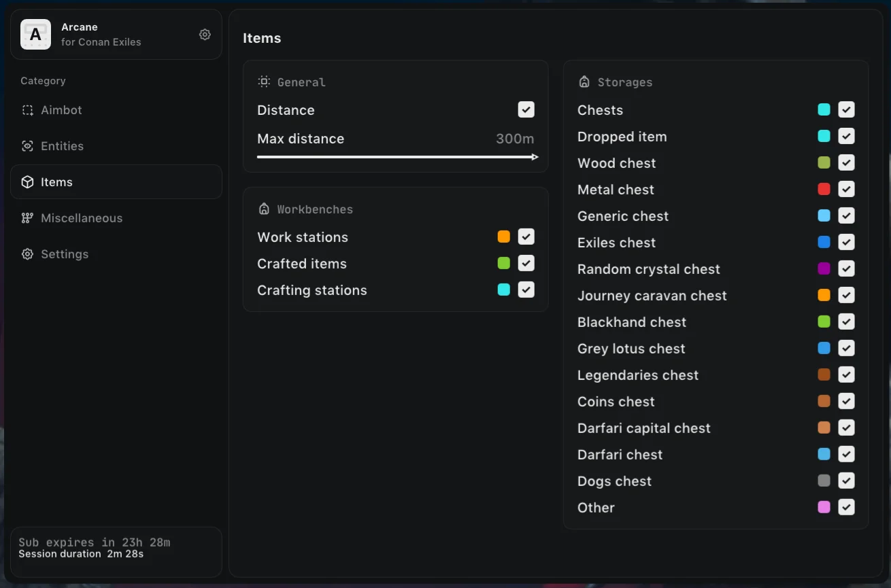Change the purple Random crystal chest color

(824, 269)
